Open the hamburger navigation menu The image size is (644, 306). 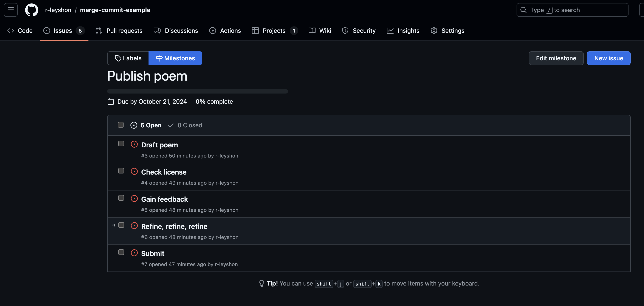click(11, 10)
